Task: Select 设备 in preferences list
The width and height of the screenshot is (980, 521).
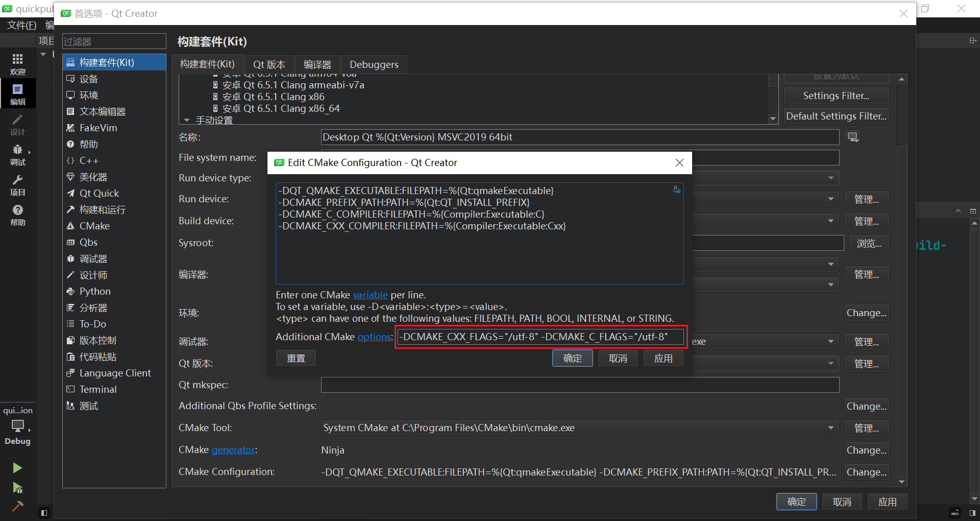Action: pyautogui.click(x=114, y=79)
